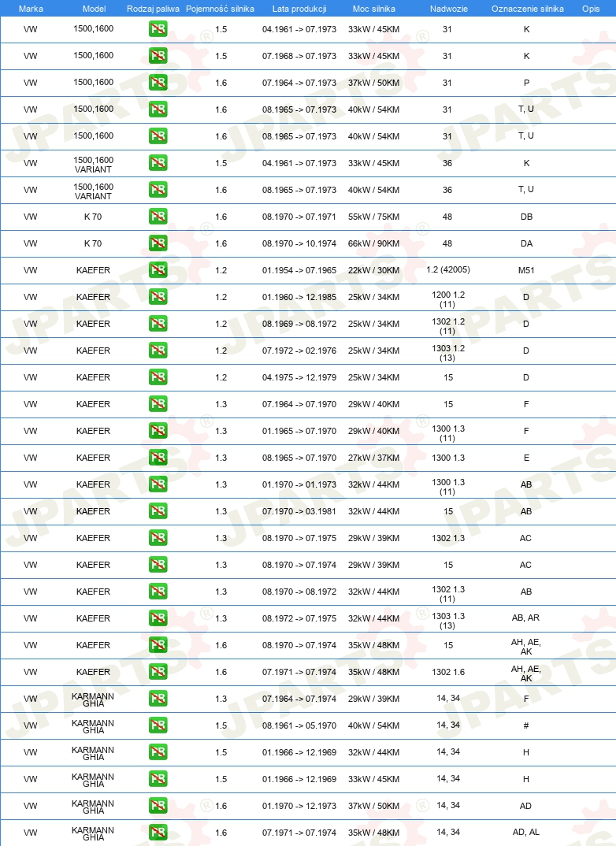This screenshot has width=616, height=846.
Task: Click fuel icon in KARMANN GHIA # engine row
Action: 158,725
